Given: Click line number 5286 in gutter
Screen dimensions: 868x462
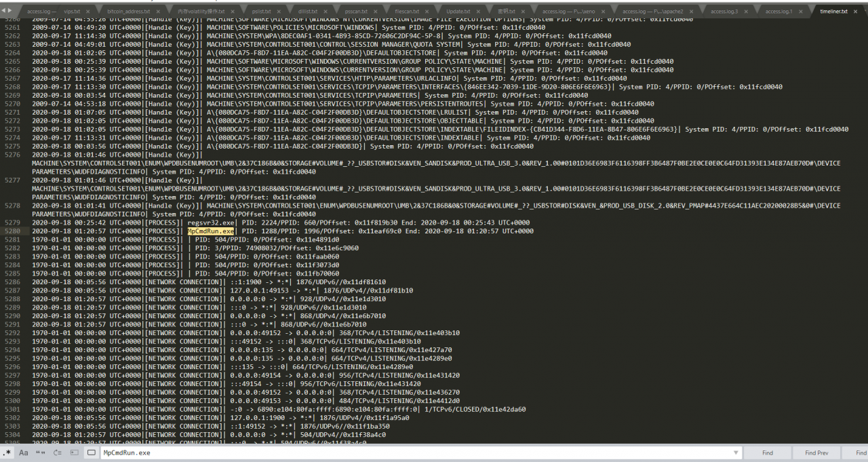Looking at the screenshot, I should [12, 282].
